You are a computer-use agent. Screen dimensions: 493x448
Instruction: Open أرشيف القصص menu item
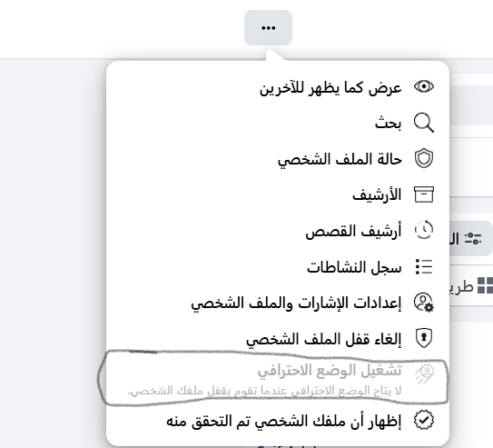click(278, 231)
